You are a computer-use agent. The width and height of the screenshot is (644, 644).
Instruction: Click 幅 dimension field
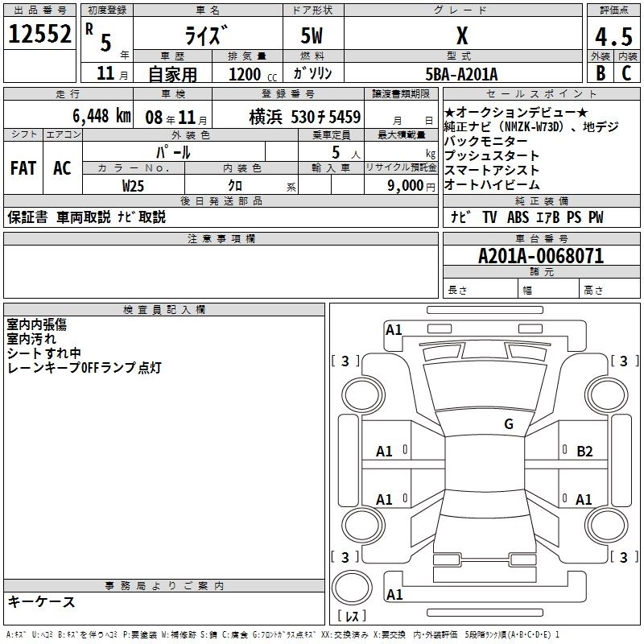tap(549, 289)
